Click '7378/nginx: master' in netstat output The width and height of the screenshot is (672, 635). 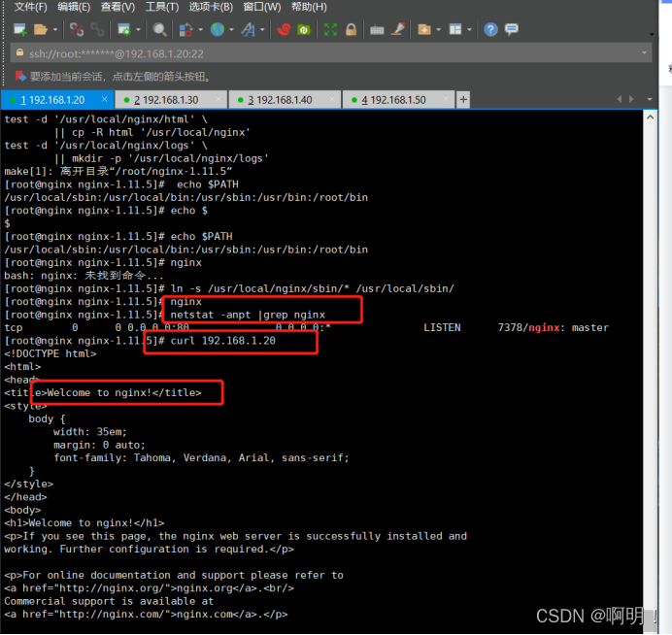coord(553,328)
